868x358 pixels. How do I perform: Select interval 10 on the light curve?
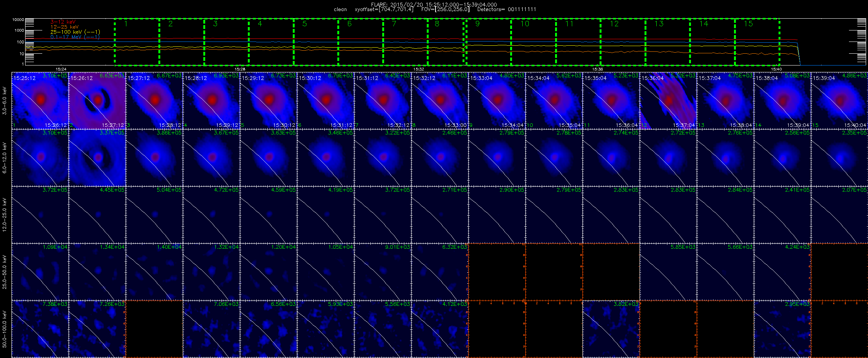533,42
